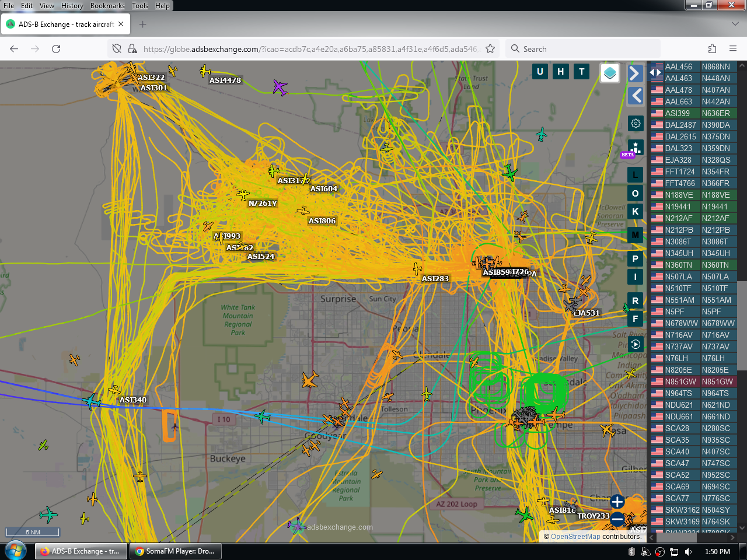Open the BETA statistics panel icon
The width and height of the screenshot is (747, 560).
pyautogui.click(x=636, y=148)
